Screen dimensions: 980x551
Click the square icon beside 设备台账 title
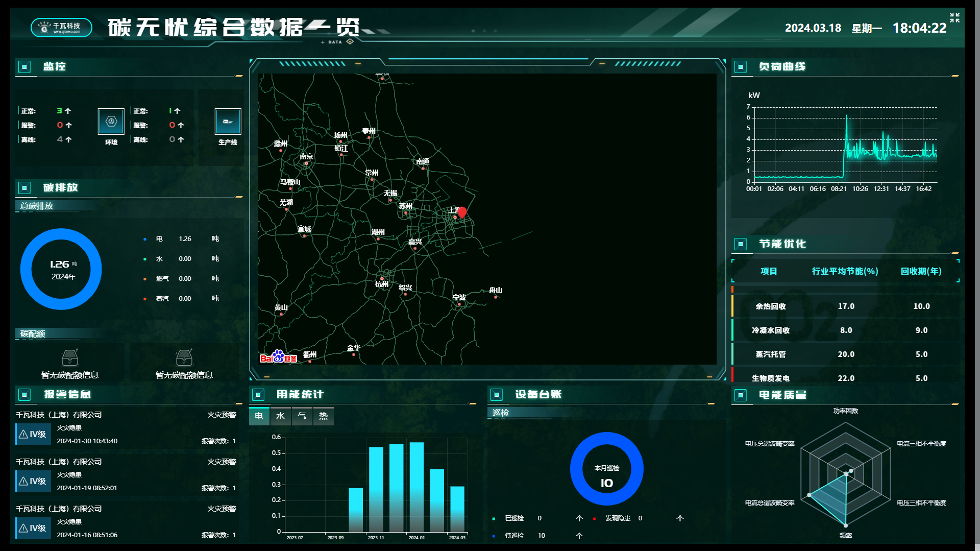tap(496, 395)
